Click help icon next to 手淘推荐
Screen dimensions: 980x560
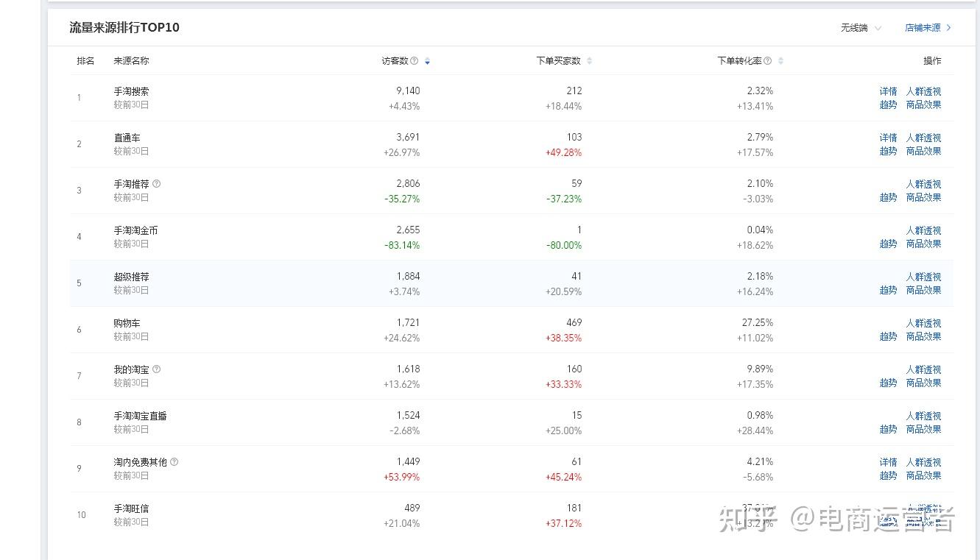156,184
